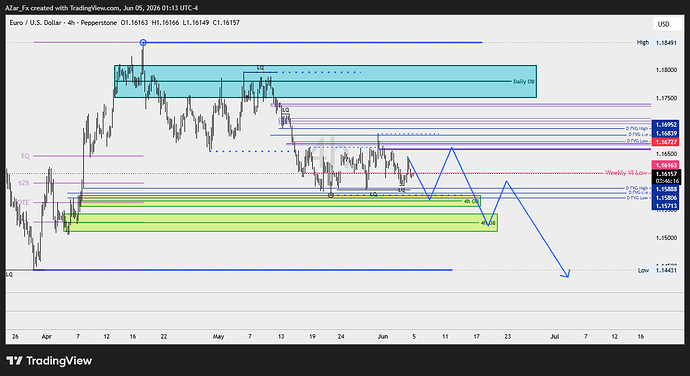Click the Daily OB zone label
The image size is (690, 376).
click(524, 82)
